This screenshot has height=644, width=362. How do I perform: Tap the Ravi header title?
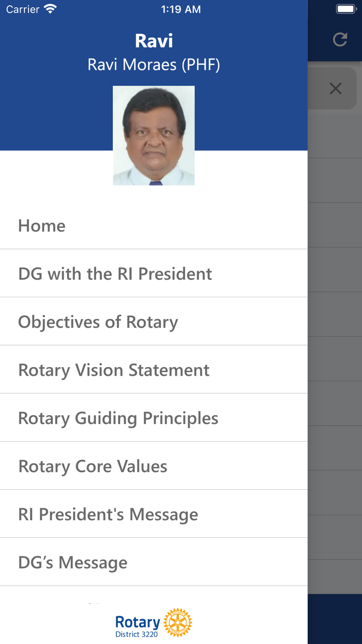click(154, 41)
